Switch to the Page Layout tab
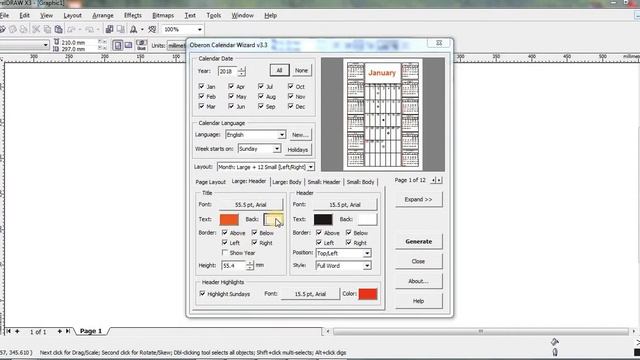 coord(211,182)
